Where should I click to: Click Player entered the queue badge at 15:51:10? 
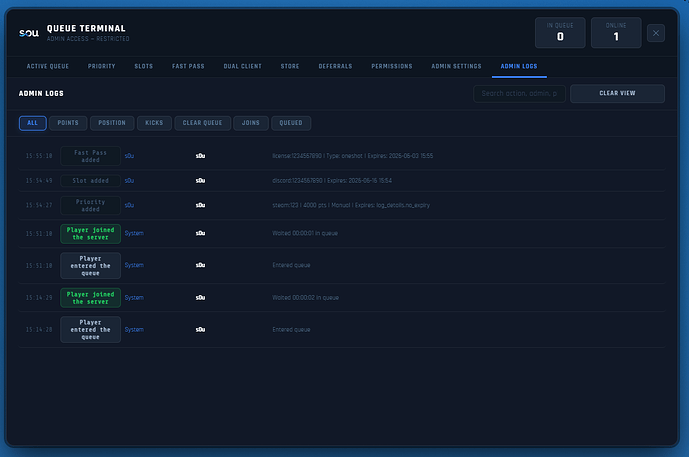coord(91,265)
